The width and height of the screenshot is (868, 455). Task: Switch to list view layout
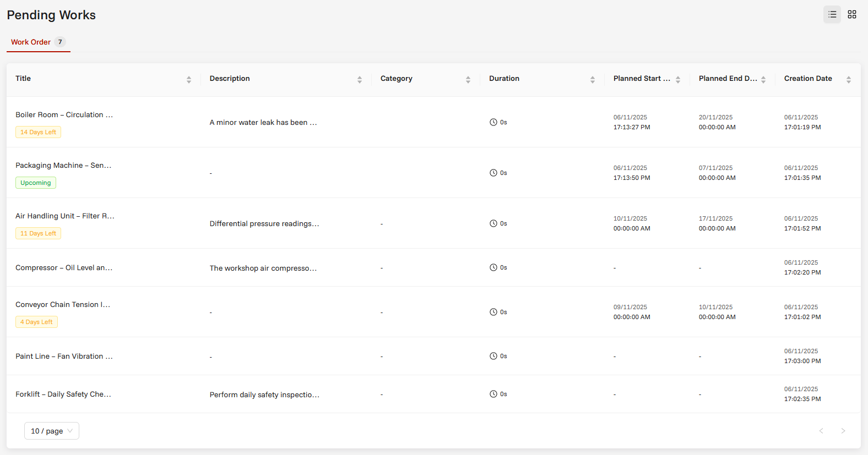[832, 14]
